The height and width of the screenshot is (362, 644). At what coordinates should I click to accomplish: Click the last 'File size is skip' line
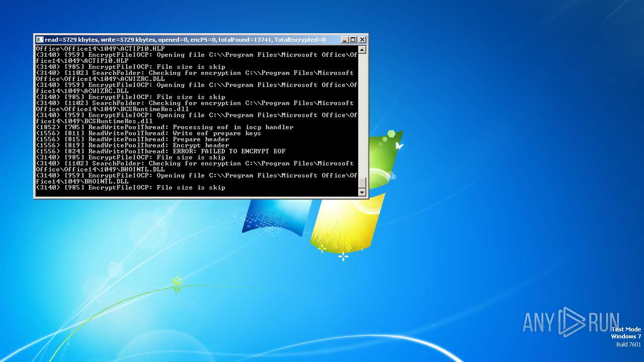point(131,188)
